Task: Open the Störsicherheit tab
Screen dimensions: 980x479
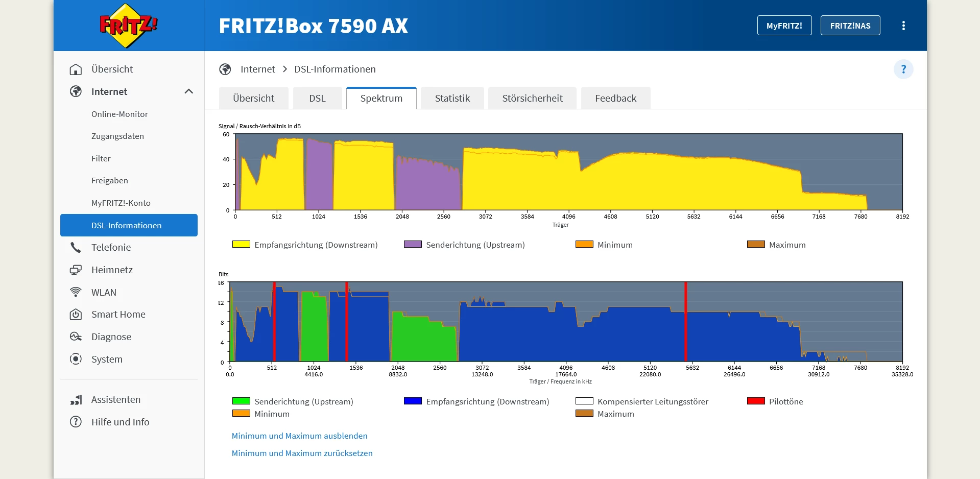Action: [x=532, y=98]
